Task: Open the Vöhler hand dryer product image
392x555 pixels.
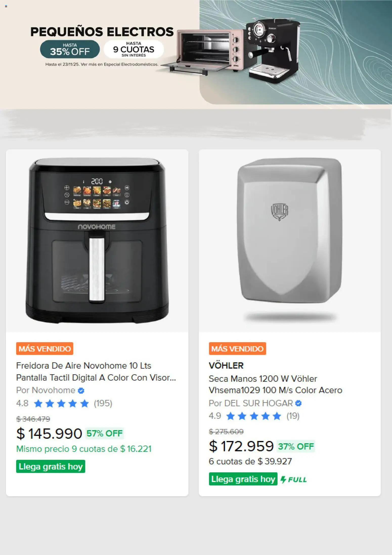Action: (x=290, y=240)
